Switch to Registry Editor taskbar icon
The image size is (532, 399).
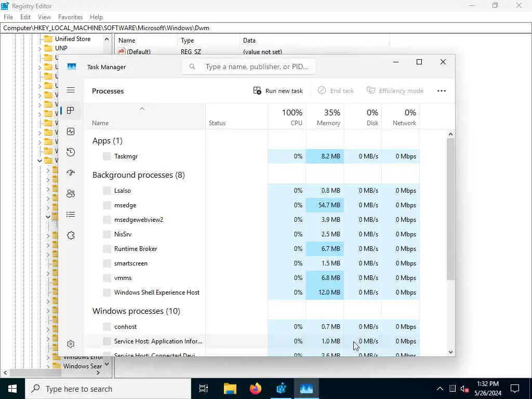pos(281,389)
